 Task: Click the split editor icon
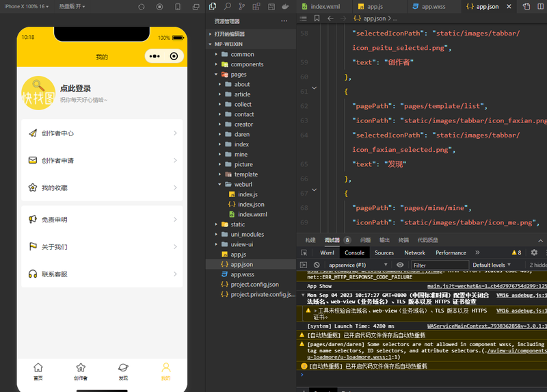(541, 6)
